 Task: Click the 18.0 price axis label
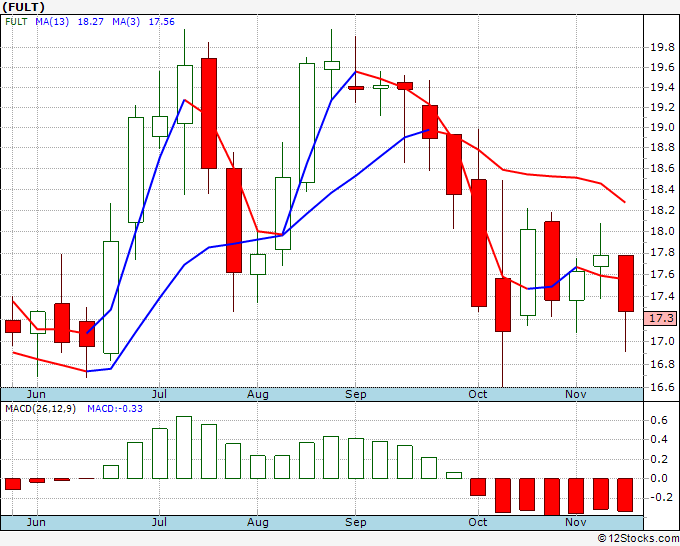[x=662, y=231]
